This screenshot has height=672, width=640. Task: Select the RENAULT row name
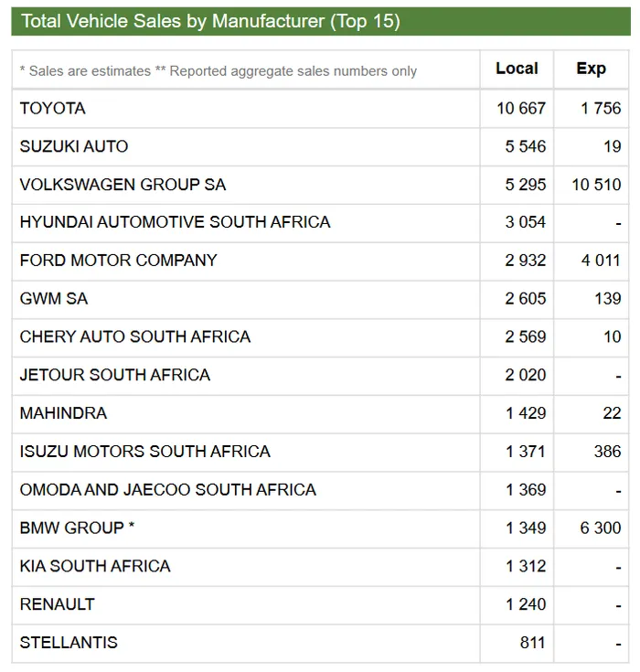(57, 604)
